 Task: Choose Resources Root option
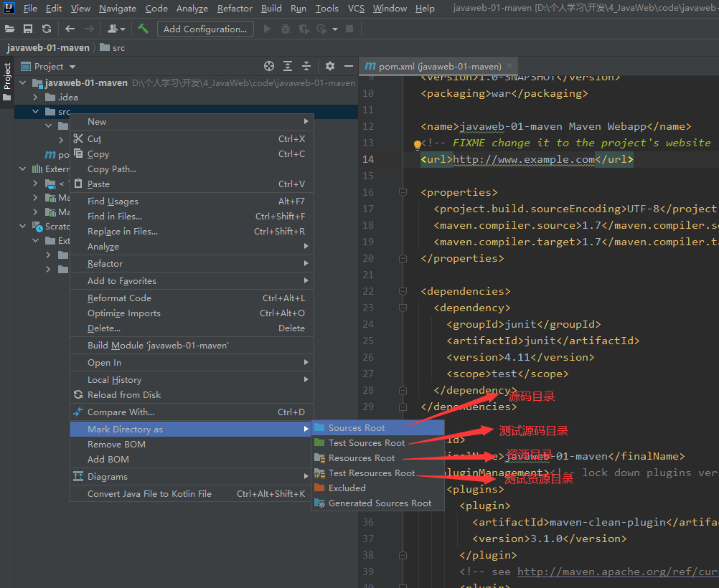pyautogui.click(x=378, y=457)
